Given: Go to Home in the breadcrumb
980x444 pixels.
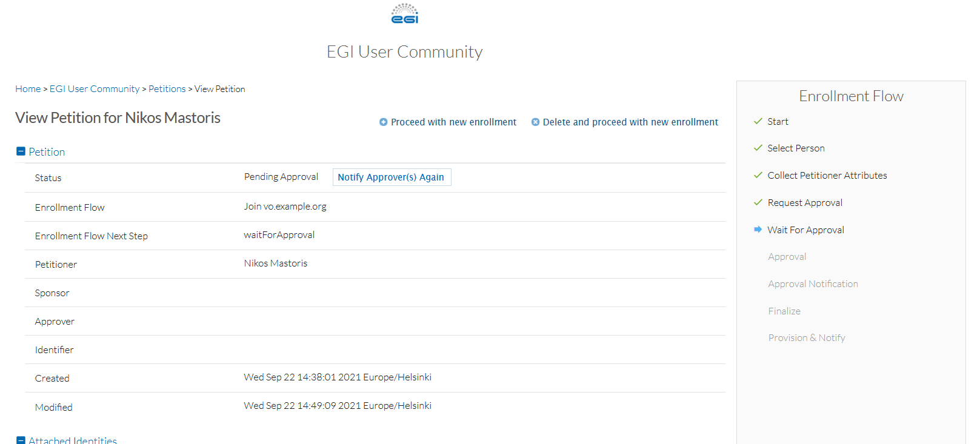Looking at the screenshot, I should click(x=28, y=89).
